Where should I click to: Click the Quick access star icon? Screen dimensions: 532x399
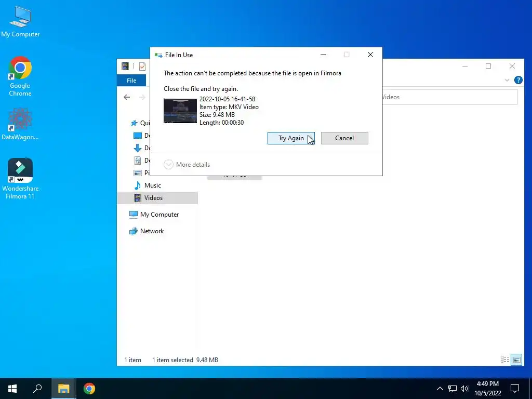click(135, 123)
